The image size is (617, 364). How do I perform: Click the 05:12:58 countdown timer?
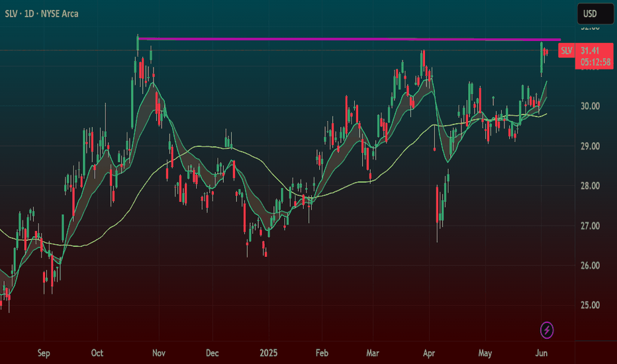595,62
